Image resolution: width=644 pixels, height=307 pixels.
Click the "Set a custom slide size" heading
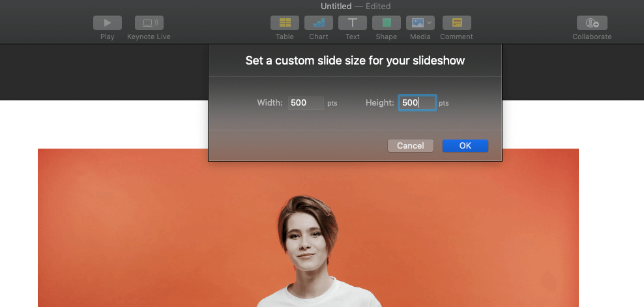[x=355, y=61]
